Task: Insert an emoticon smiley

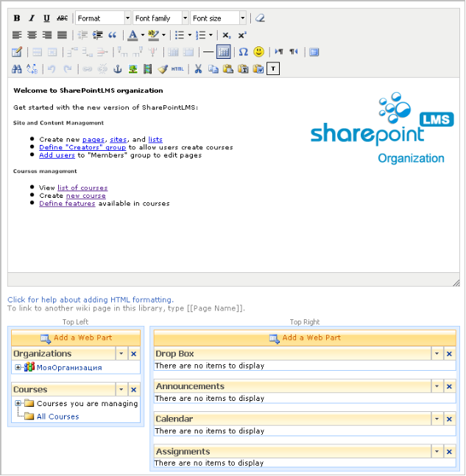Action: tap(259, 52)
